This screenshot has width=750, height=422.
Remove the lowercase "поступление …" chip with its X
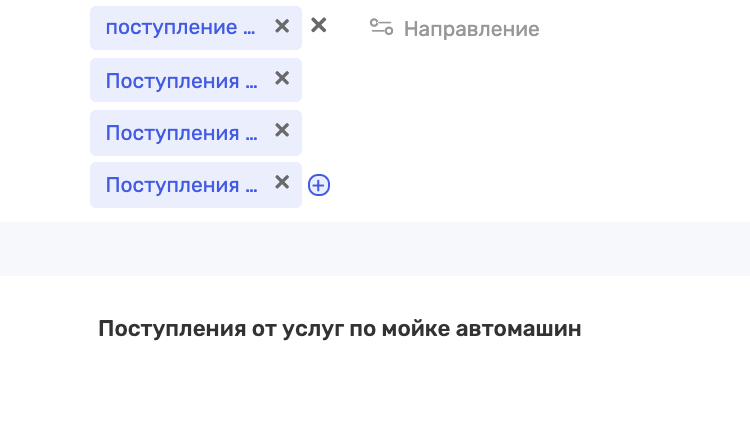pos(282,26)
